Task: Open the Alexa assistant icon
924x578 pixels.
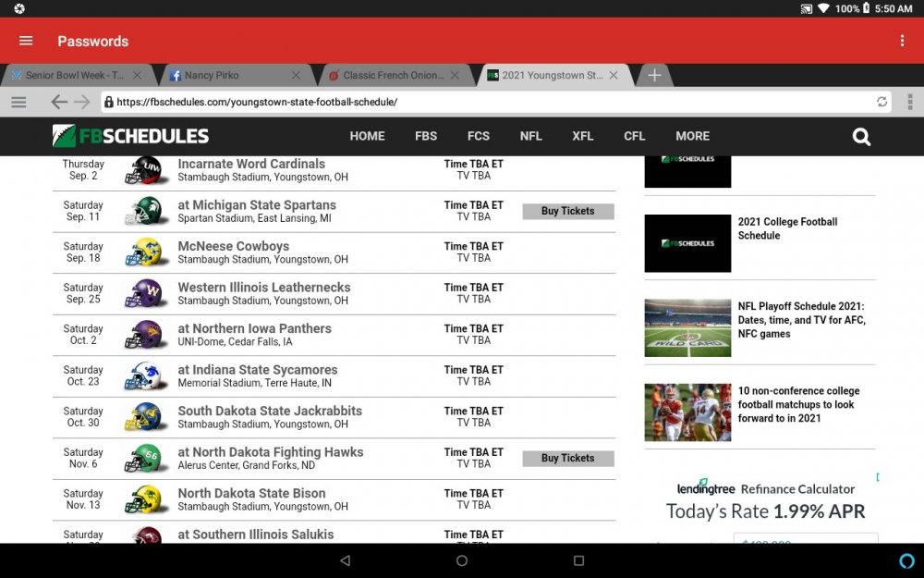Action: [907, 560]
